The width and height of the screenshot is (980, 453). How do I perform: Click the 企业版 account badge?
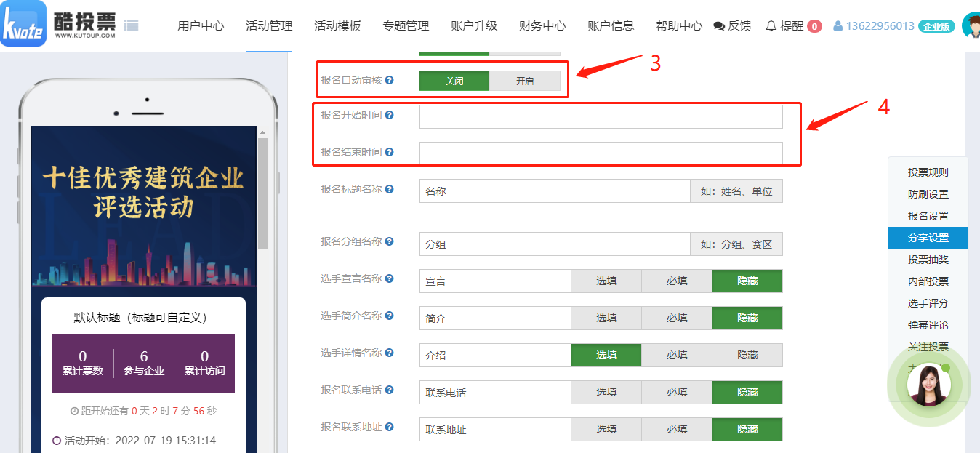click(936, 26)
